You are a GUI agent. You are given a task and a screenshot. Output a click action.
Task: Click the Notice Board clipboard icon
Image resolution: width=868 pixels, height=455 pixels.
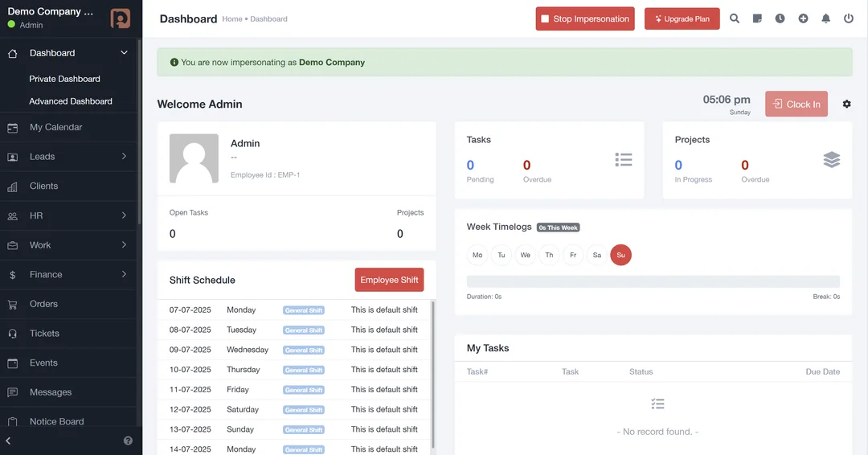tap(12, 422)
